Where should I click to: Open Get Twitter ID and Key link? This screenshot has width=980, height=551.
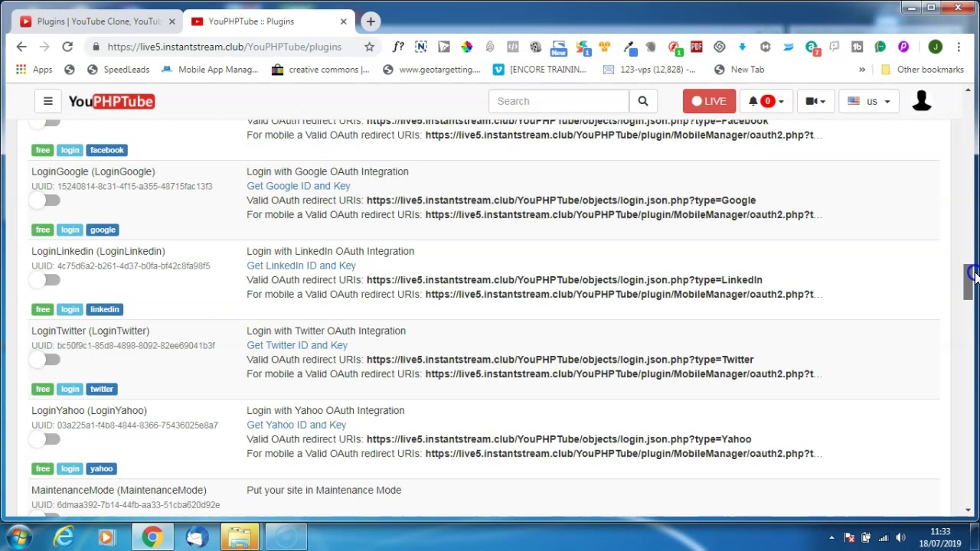297,345
